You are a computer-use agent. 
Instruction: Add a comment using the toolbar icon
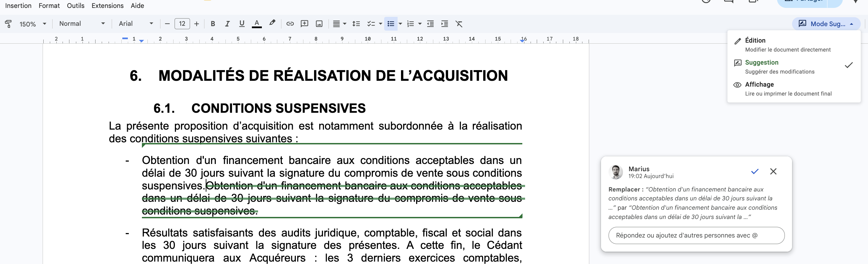(304, 24)
